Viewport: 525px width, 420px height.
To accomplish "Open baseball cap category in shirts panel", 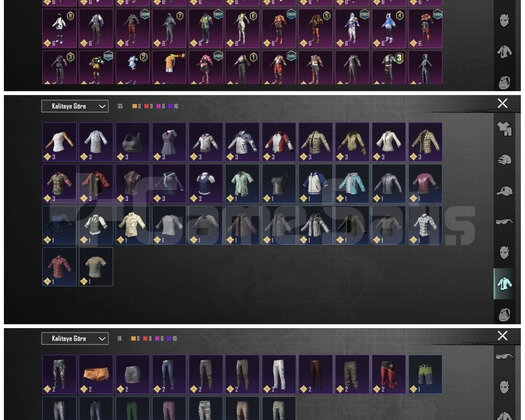I will pyautogui.click(x=504, y=191).
